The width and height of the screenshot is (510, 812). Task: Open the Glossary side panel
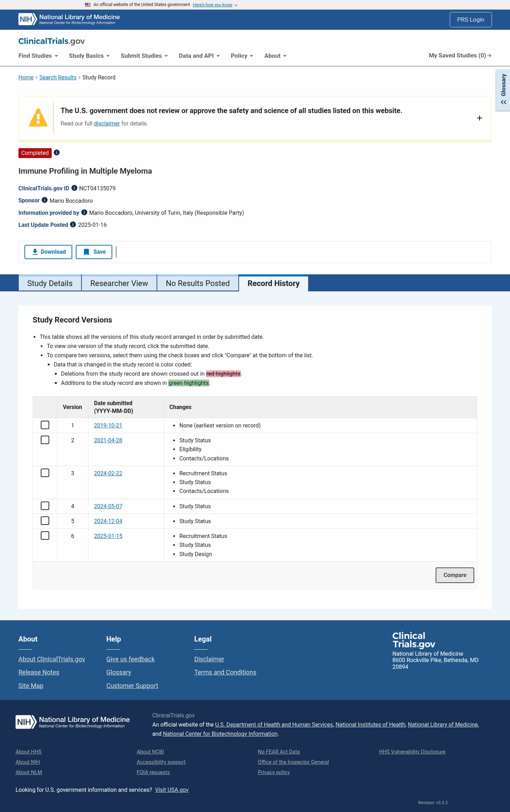[x=503, y=90]
